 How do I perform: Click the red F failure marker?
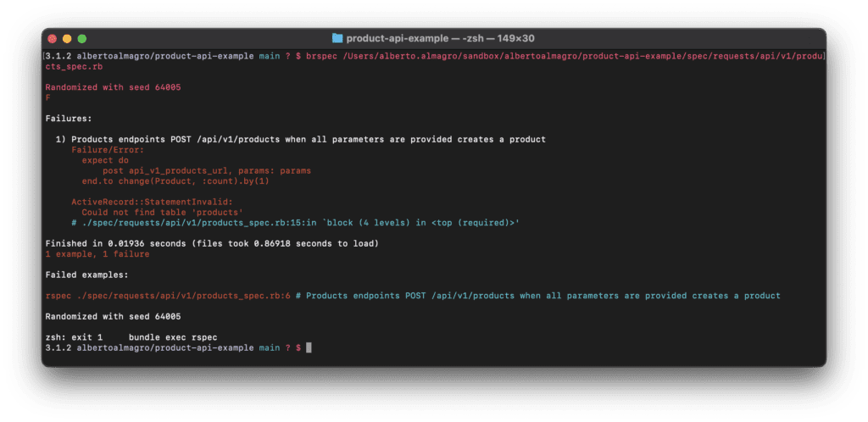(47, 98)
